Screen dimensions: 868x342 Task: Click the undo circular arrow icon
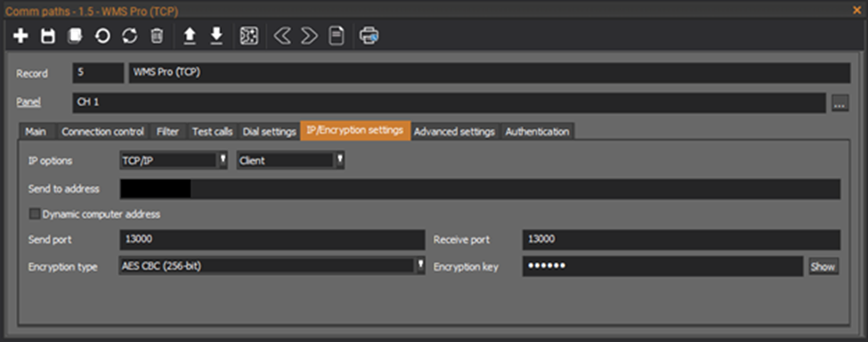tap(102, 37)
